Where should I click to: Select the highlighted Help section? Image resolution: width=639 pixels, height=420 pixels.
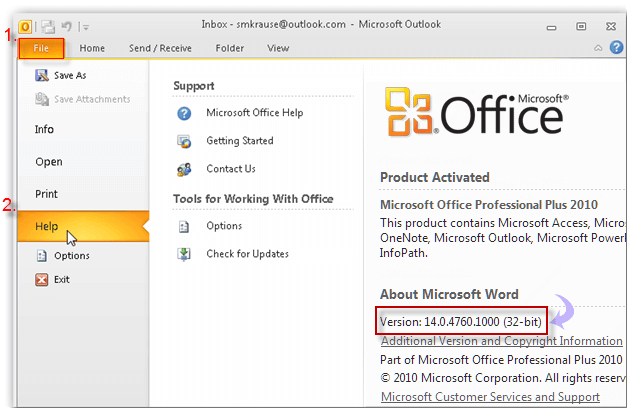tap(83, 226)
